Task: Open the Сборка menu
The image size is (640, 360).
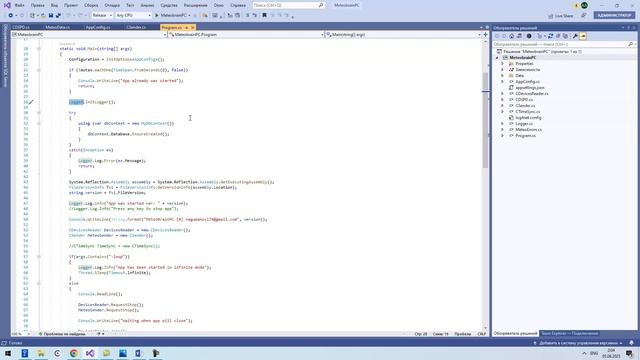Action: pyautogui.click(x=91, y=5)
